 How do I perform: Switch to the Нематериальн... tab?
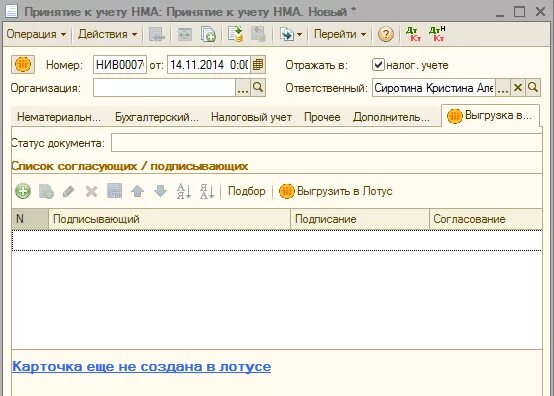pyautogui.click(x=59, y=117)
